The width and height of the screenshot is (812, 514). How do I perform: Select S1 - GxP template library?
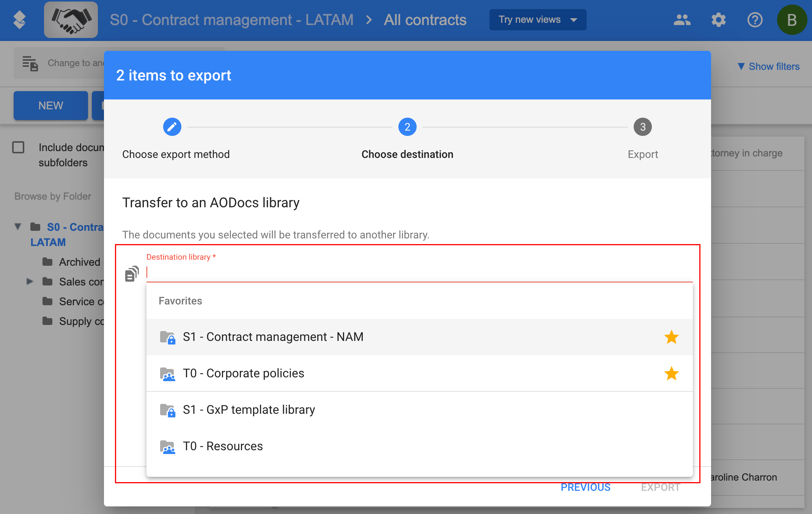tap(420, 410)
